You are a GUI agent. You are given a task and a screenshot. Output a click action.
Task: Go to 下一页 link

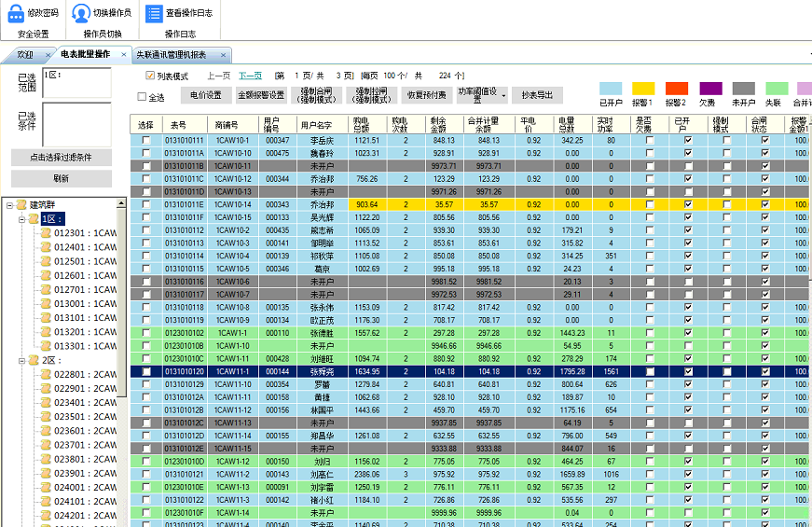click(x=250, y=76)
